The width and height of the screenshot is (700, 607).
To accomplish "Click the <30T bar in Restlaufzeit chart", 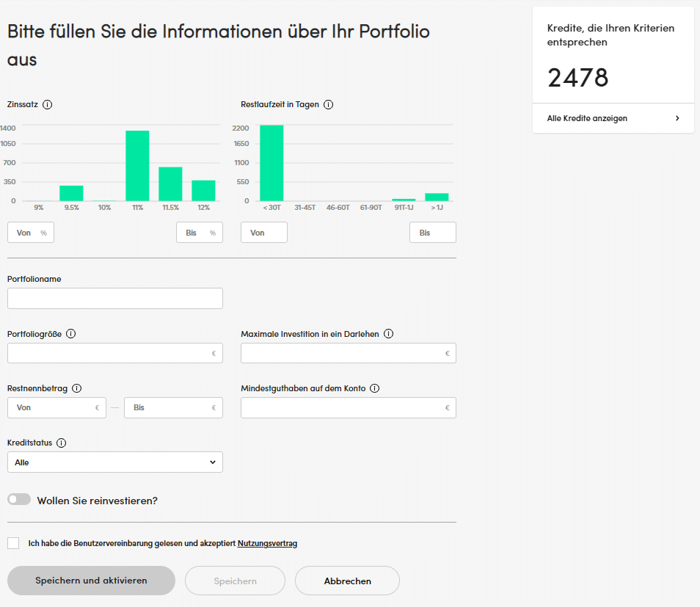I will click(x=272, y=163).
